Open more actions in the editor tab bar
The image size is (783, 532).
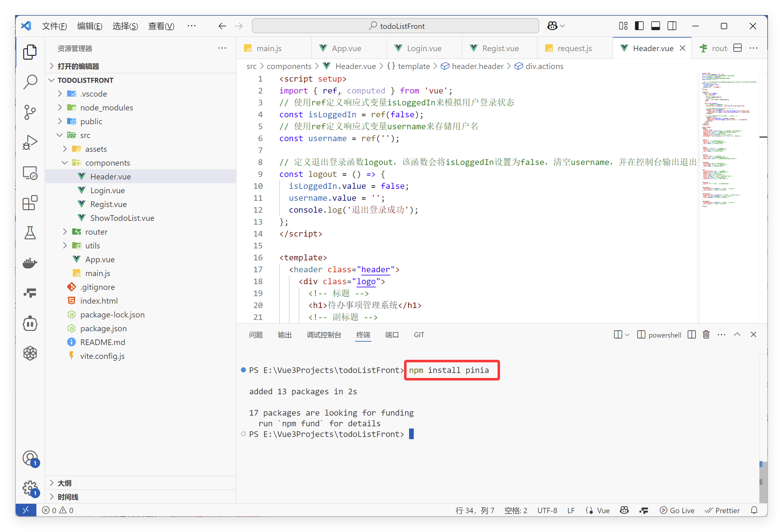tap(753, 48)
